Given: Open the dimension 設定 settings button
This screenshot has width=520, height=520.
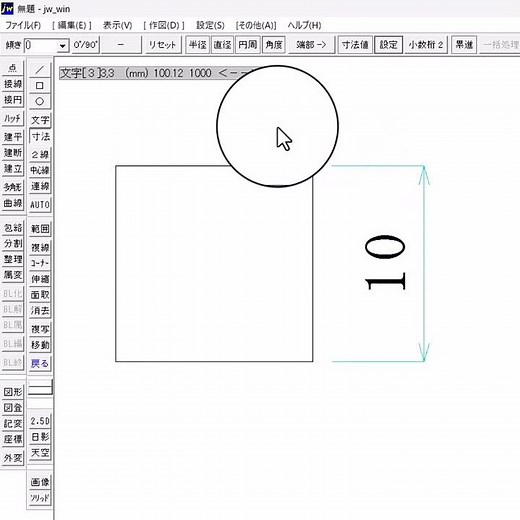Looking at the screenshot, I should (x=388, y=45).
